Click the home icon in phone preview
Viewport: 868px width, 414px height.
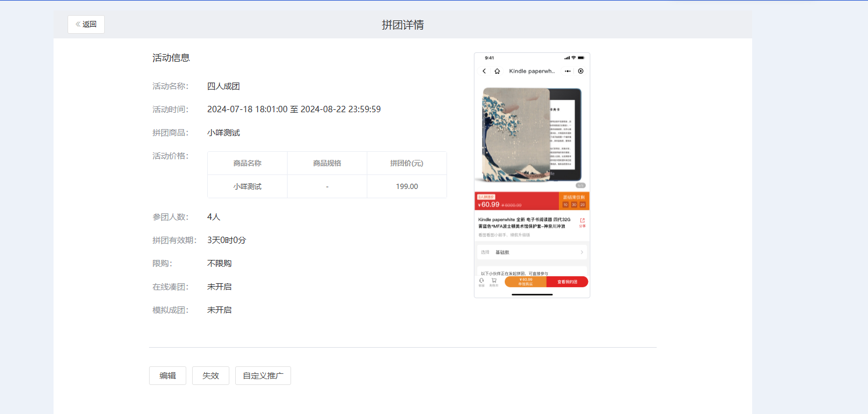pos(497,71)
